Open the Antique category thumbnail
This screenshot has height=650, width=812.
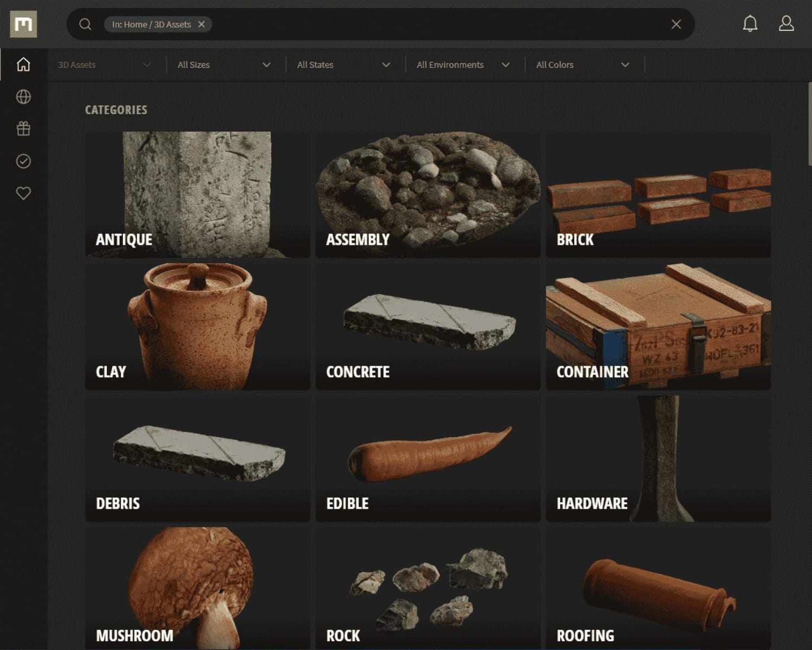(x=198, y=194)
